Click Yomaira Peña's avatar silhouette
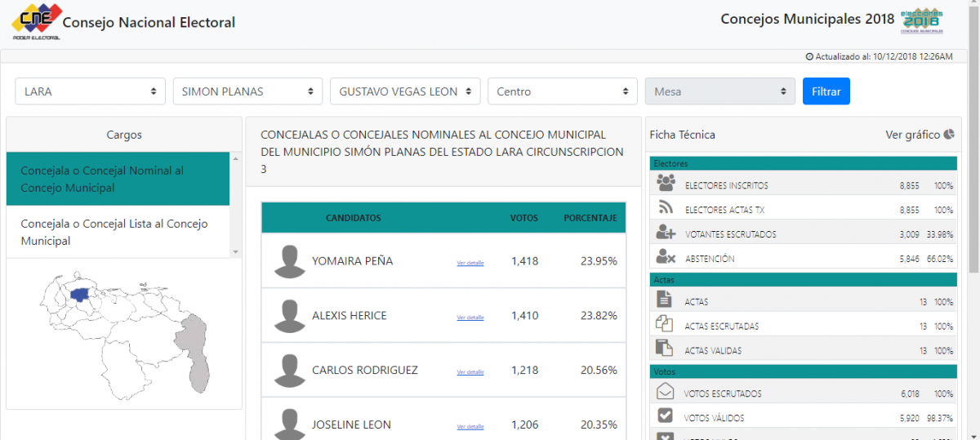 pyautogui.click(x=289, y=260)
